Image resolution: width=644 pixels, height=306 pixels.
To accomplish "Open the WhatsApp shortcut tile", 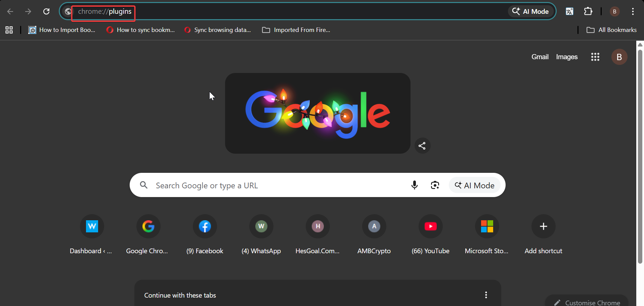I will click(261, 234).
